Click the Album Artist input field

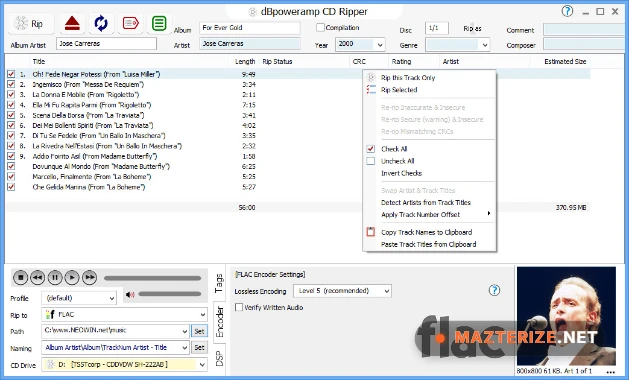tap(106, 44)
